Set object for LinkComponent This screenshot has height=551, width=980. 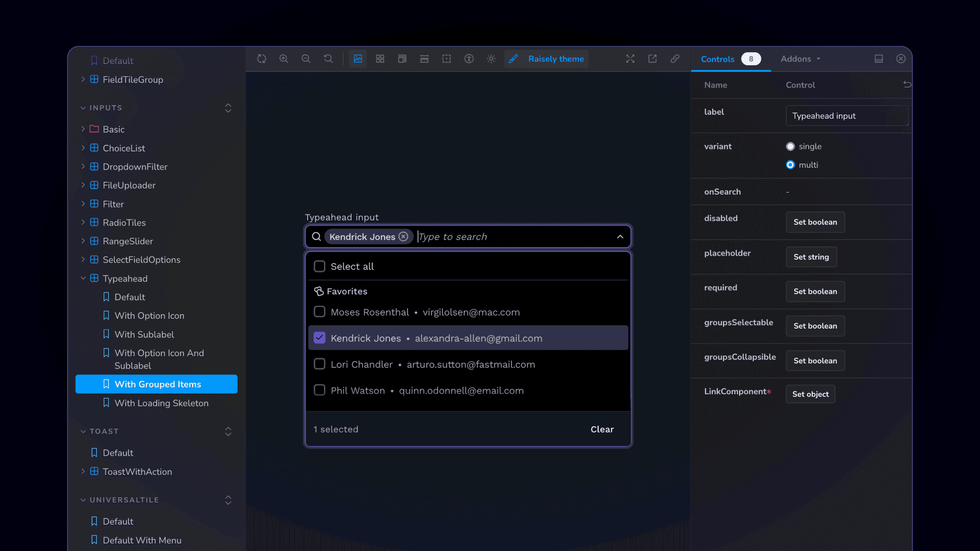810,394
